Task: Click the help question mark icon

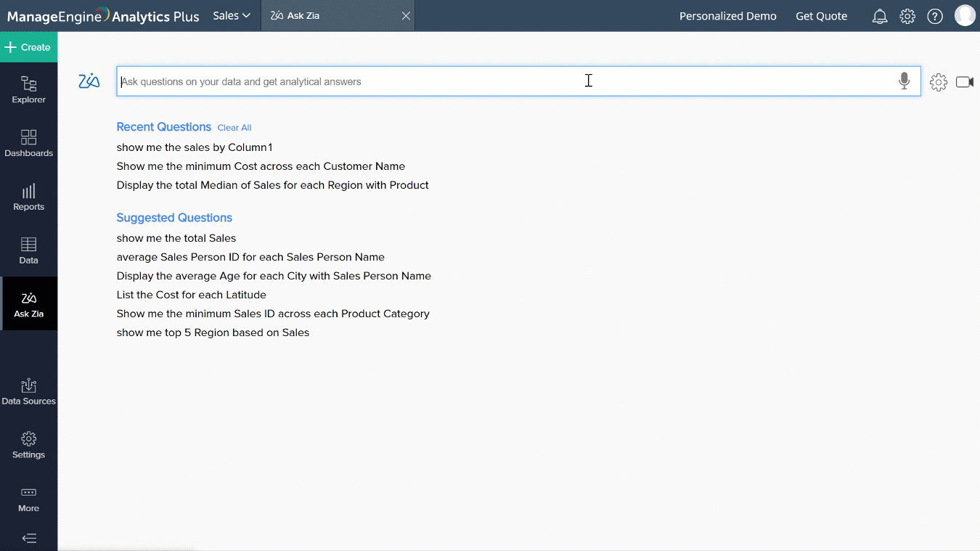Action: click(935, 16)
